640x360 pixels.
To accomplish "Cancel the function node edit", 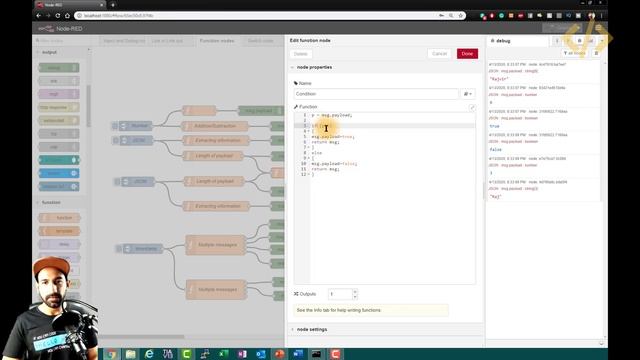I will 439,53.
